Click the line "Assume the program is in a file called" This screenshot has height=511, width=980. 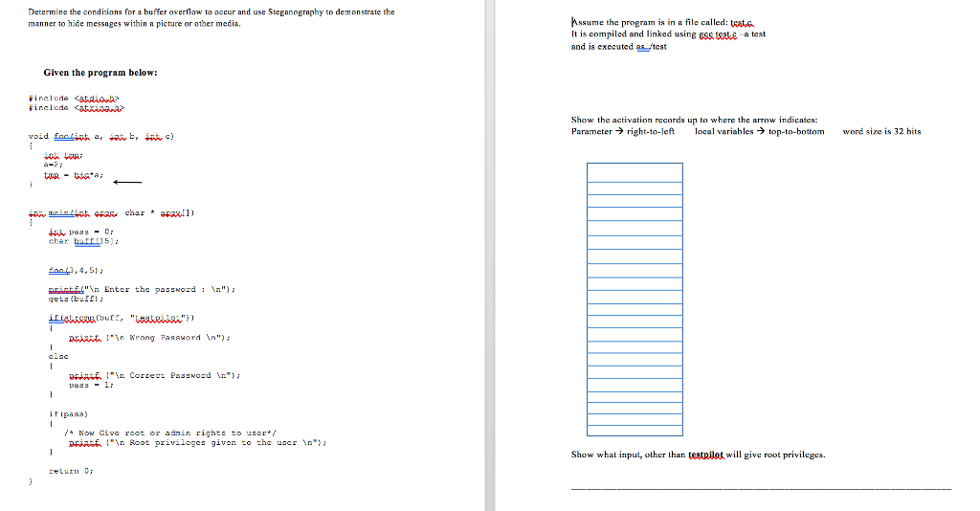click(663, 22)
